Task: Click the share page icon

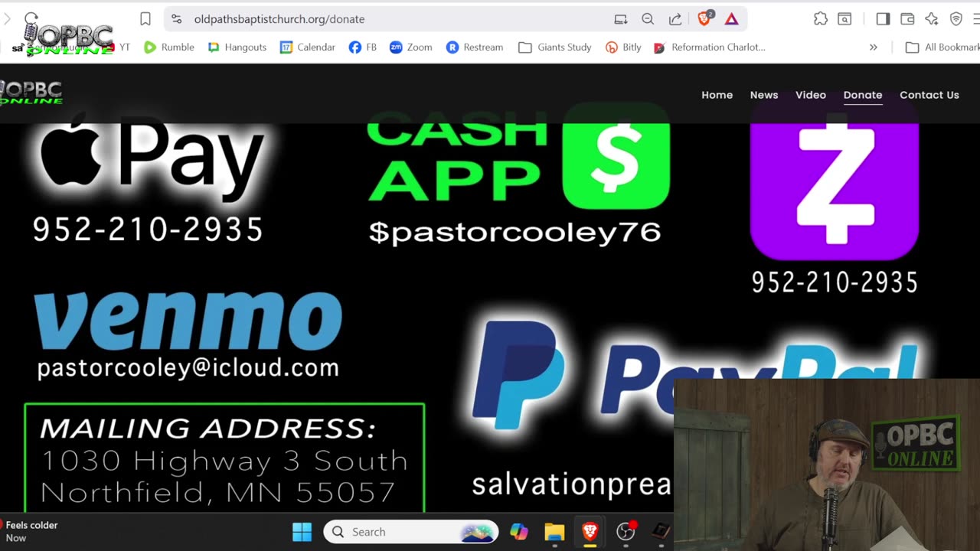Action: pyautogui.click(x=675, y=19)
